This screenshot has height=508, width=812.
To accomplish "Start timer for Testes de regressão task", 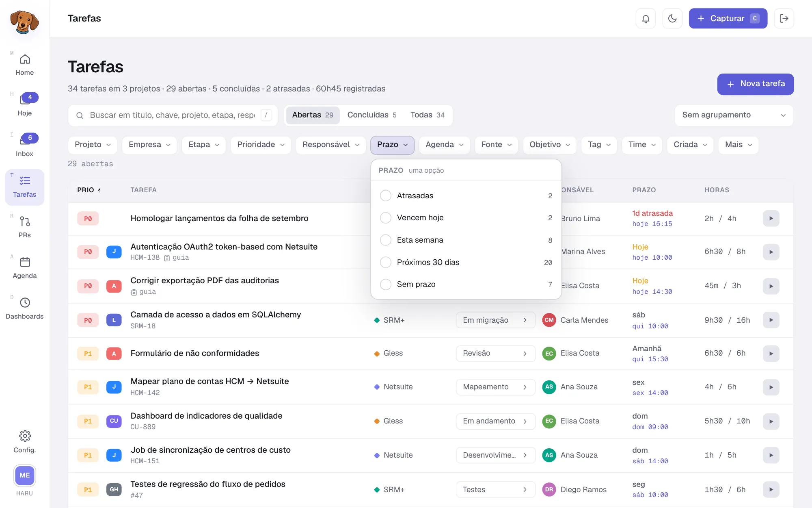I will (x=771, y=489).
